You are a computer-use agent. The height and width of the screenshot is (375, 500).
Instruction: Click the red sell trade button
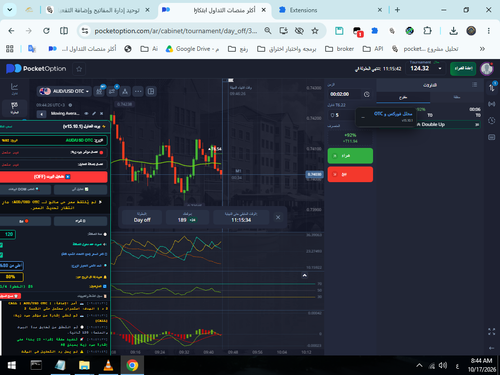[x=350, y=174]
